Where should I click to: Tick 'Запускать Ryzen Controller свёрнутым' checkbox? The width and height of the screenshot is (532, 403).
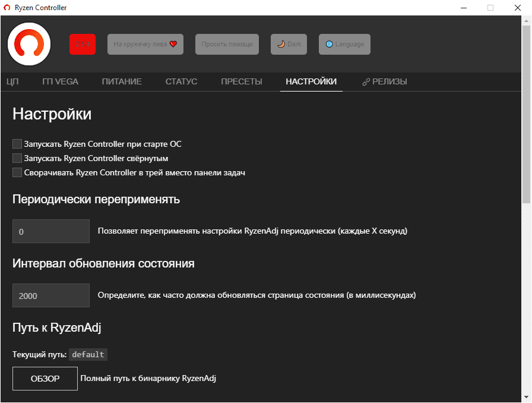click(x=17, y=158)
